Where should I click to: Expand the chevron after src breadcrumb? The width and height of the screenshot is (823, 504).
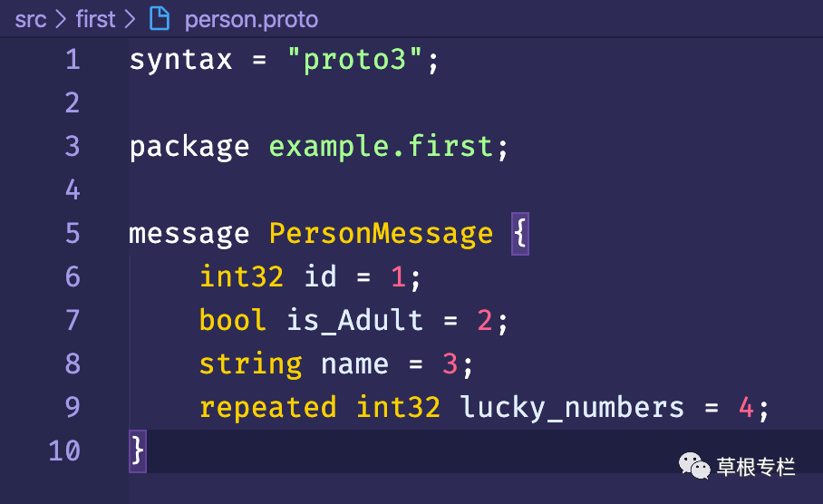click(61, 20)
